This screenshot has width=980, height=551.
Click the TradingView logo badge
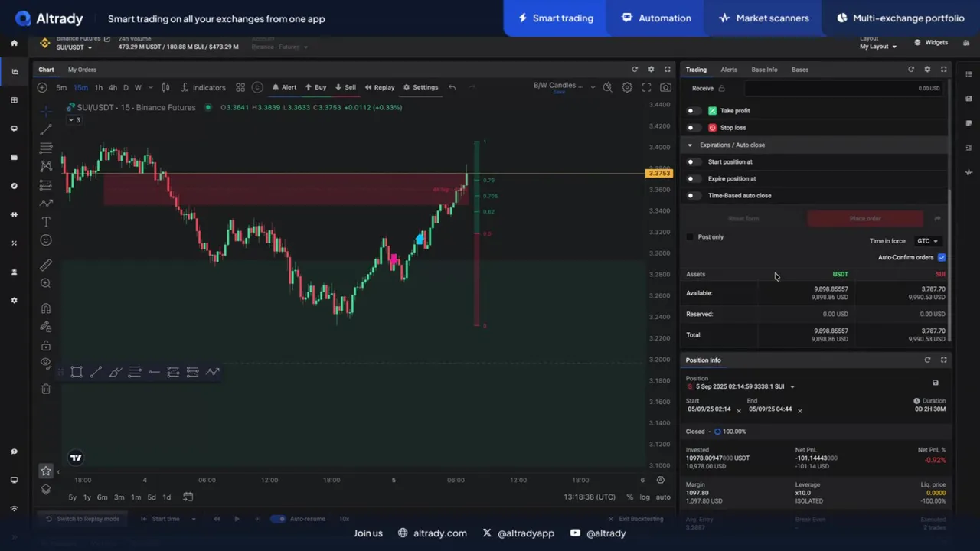pos(76,458)
